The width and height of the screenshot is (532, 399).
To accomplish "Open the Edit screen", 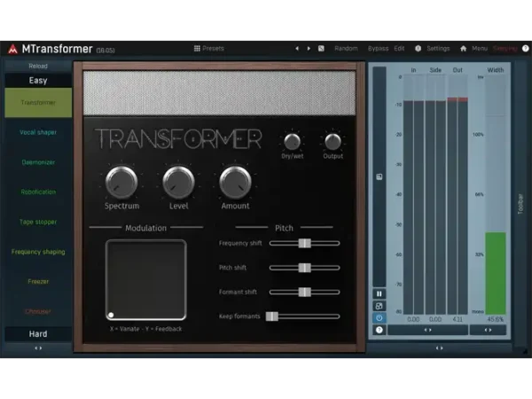I will click(x=399, y=49).
